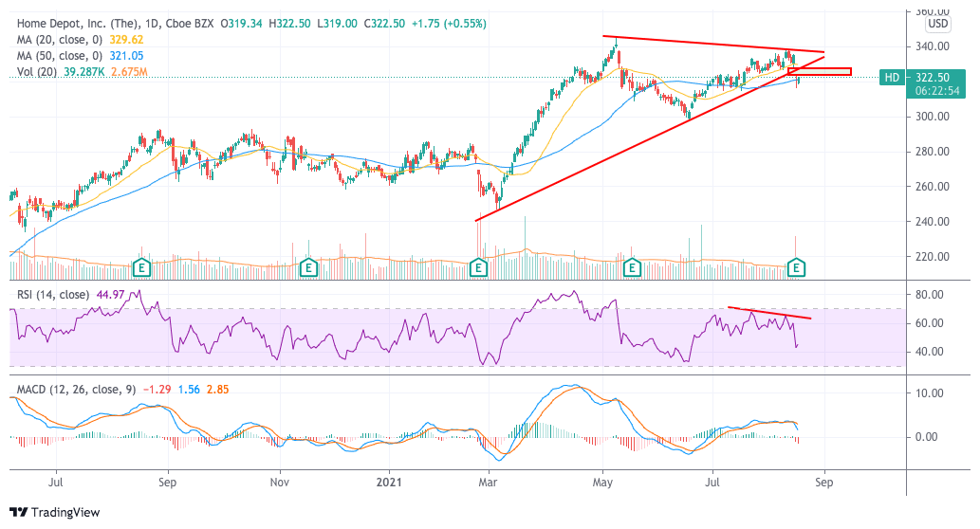The width and height of the screenshot is (980, 529).
Task: Click the MA (50, close, 0) indicator legend
Action: click(x=60, y=56)
